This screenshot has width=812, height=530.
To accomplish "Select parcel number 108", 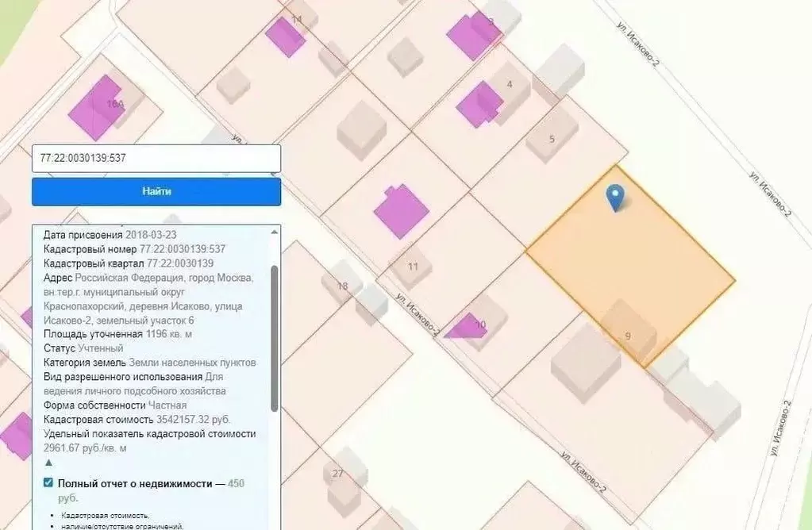I will point(116,105).
